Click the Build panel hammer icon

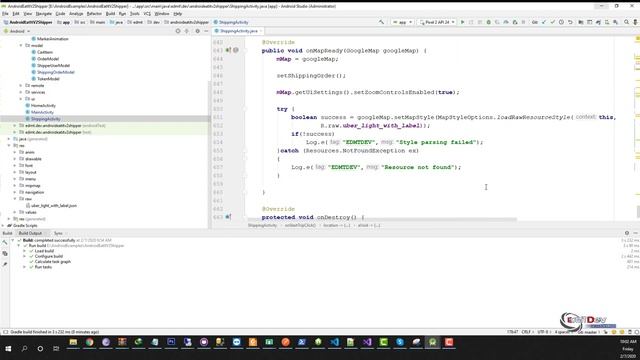point(5,243)
